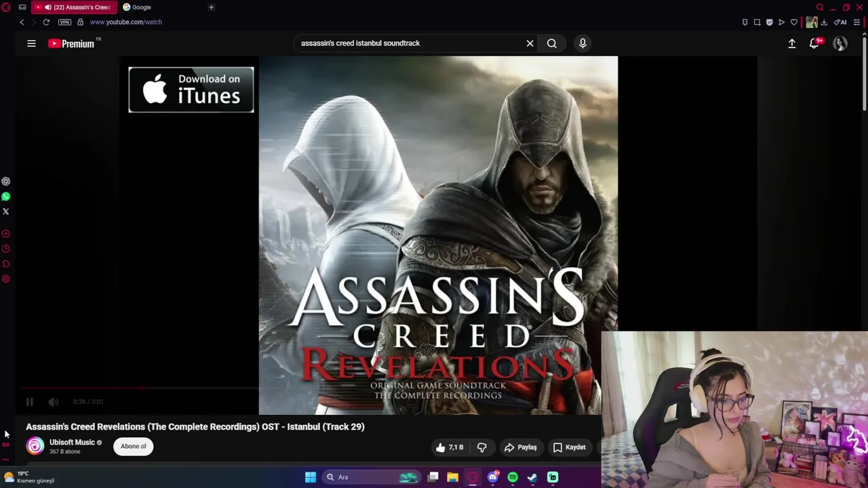Open browser downloads icon
The image size is (868, 488).
click(824, 22)
